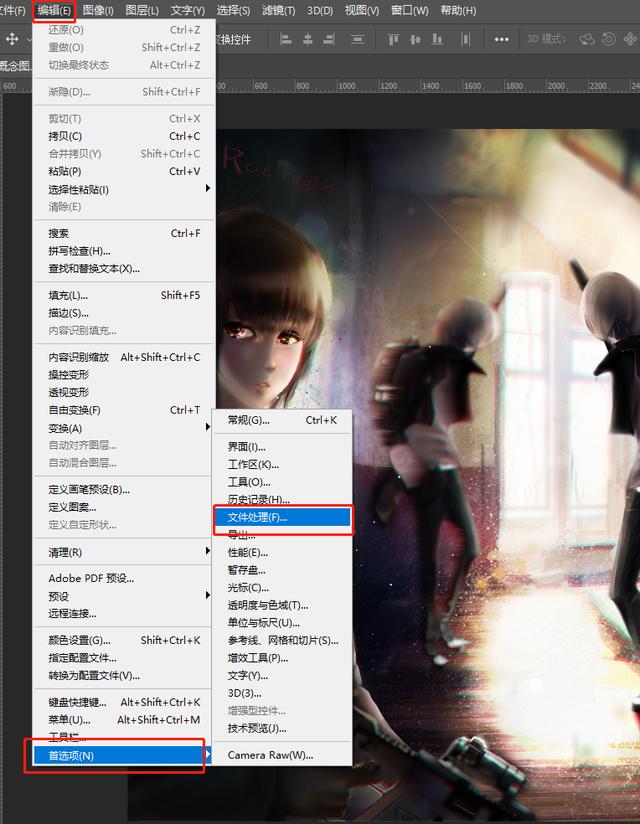Choose 远程连接... menu entry
The image size is (640, 824).
(x=124, y=613)
